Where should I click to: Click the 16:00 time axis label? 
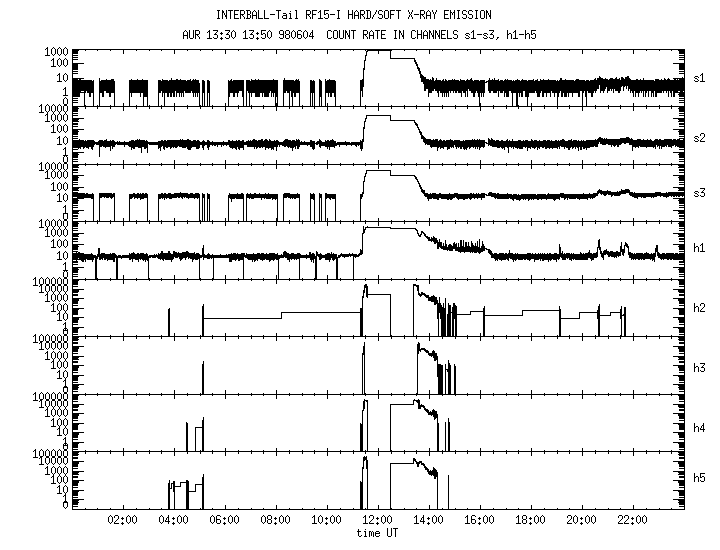(x=479, y=520)
